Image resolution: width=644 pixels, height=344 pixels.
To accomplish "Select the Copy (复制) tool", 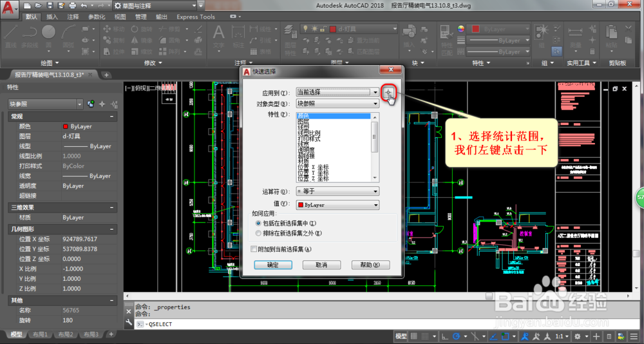I will (x=114, y=41).
